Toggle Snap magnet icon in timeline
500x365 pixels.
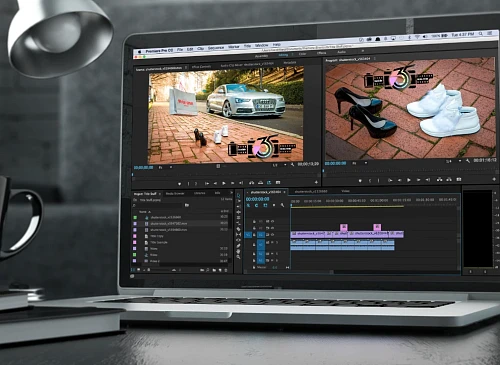(256, 205)
